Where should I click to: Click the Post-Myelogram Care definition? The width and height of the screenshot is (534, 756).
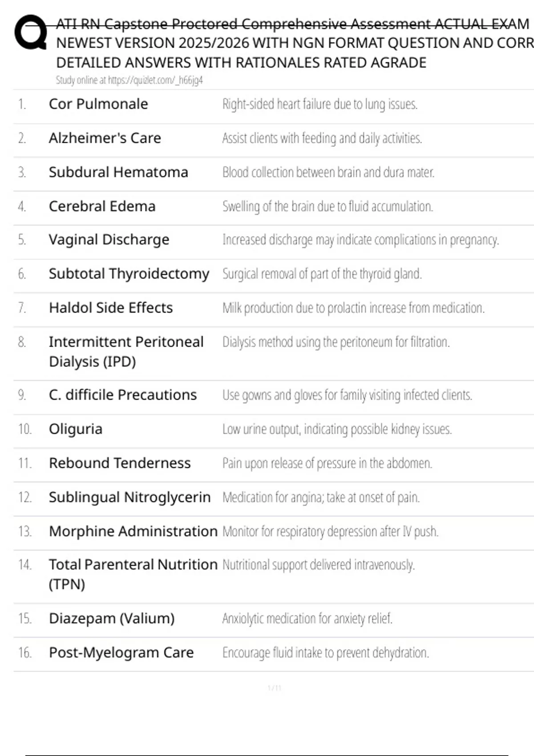coord(325,653)
